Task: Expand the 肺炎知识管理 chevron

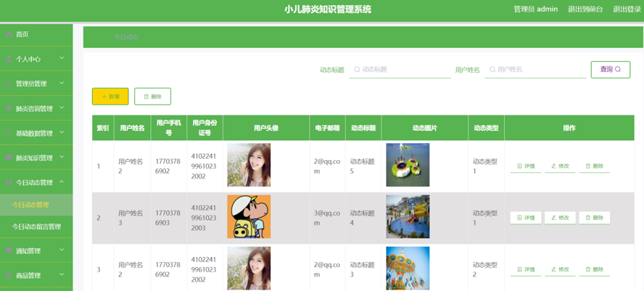Action: click(62, 157)
